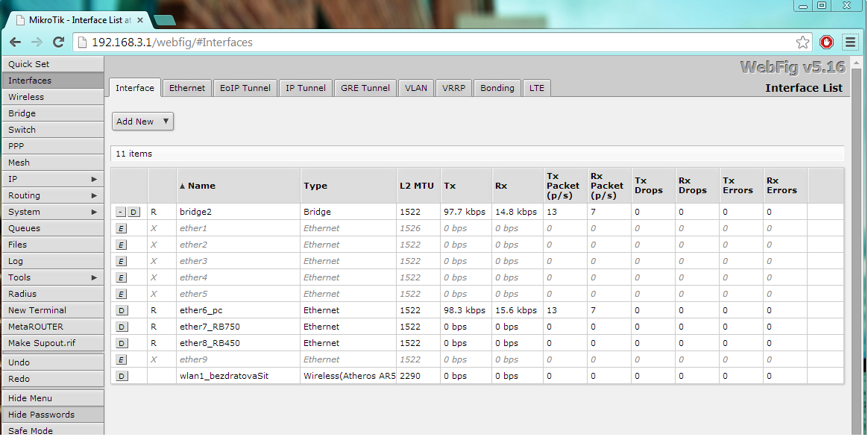Screen dimensions: 868x437
Task: Expand the Tools submenu
Action: coord(53,277)
